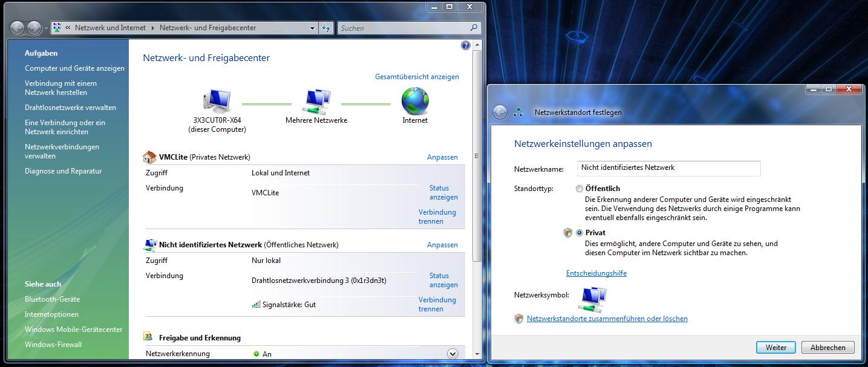
Task: Click the breadcrumb chevron before Netzwerk und Internet
Action: pyautogui.click(x=68, y=28)
